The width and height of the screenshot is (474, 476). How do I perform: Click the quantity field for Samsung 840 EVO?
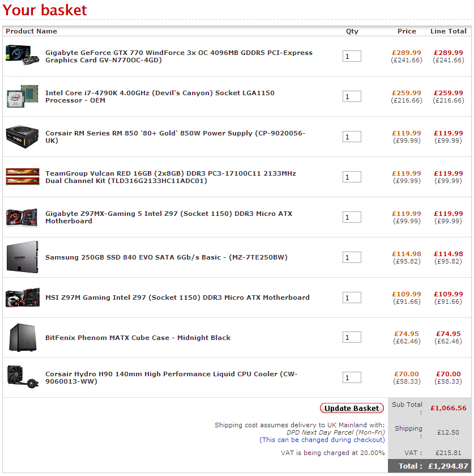352,257
